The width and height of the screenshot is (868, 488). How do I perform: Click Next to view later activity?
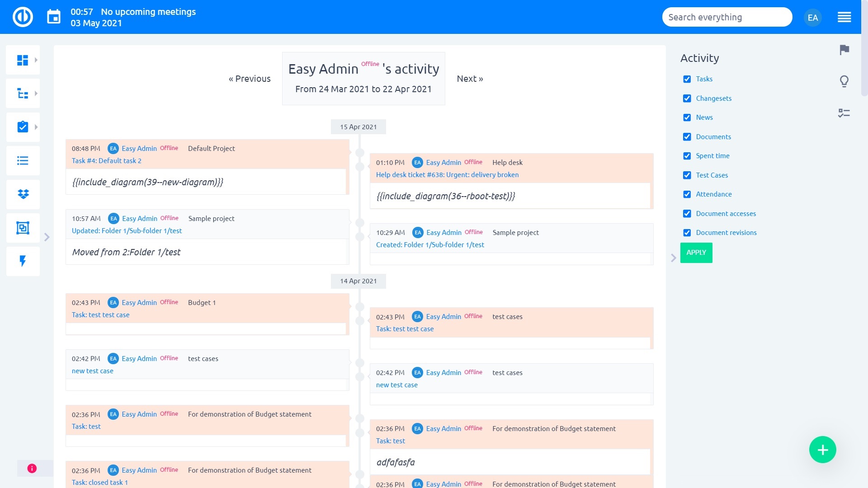click(x=470, y=78)
